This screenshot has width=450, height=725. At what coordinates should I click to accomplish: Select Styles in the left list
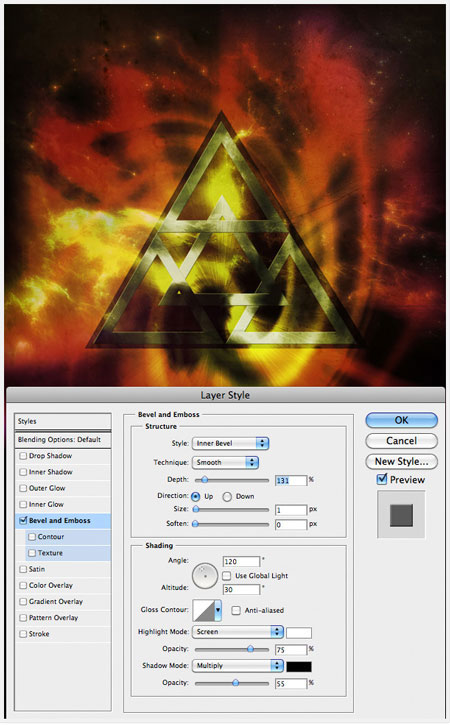point(63,421)
